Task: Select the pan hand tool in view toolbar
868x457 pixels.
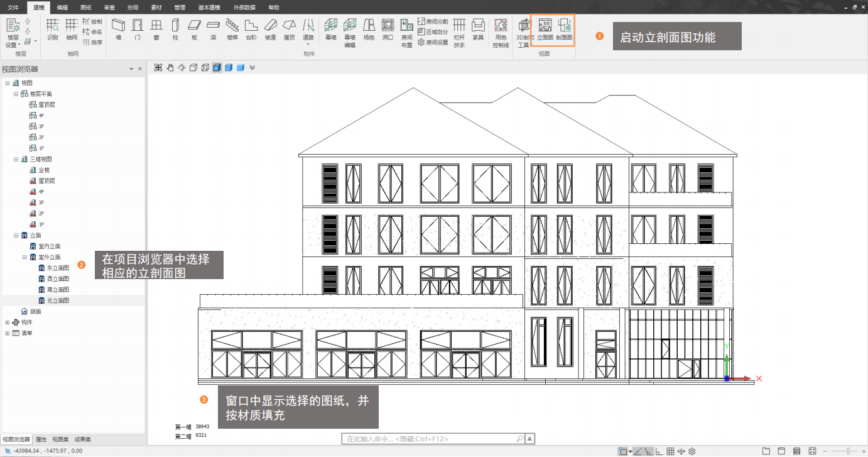Action: click(x=170, y=68)
